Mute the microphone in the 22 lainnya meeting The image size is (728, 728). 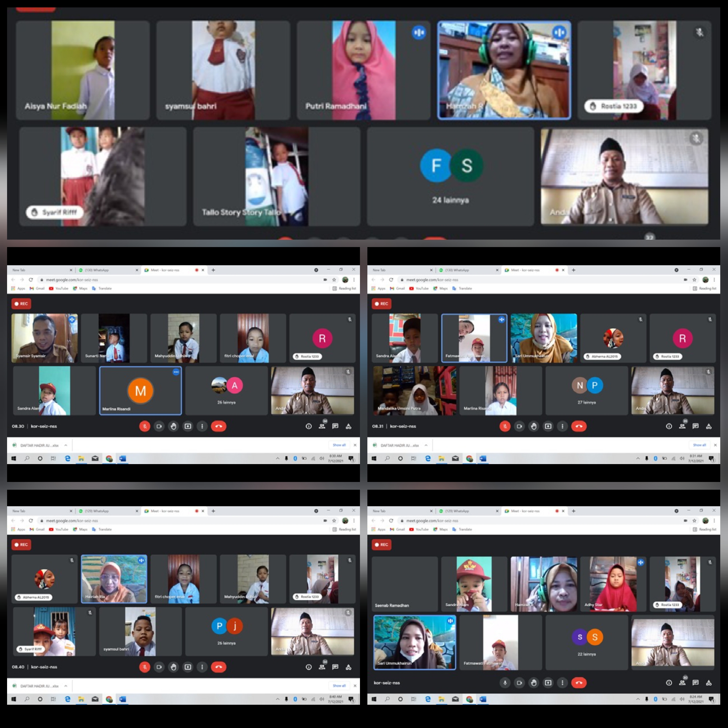click(505, 682)
